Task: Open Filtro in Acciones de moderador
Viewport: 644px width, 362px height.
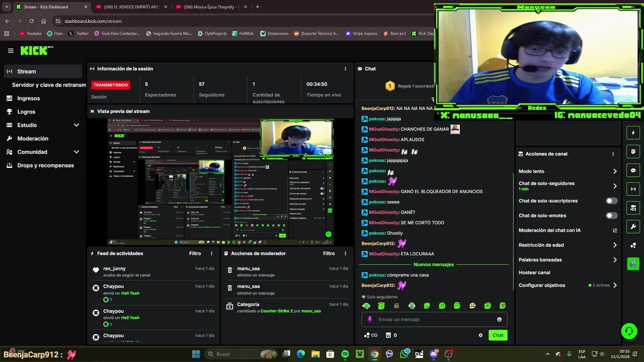Action: coord(329,253)
